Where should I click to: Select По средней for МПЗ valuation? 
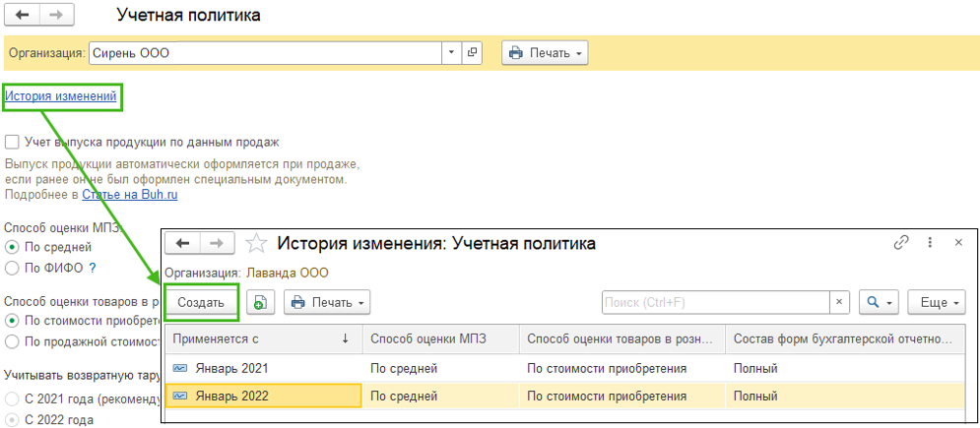(11, 246)
